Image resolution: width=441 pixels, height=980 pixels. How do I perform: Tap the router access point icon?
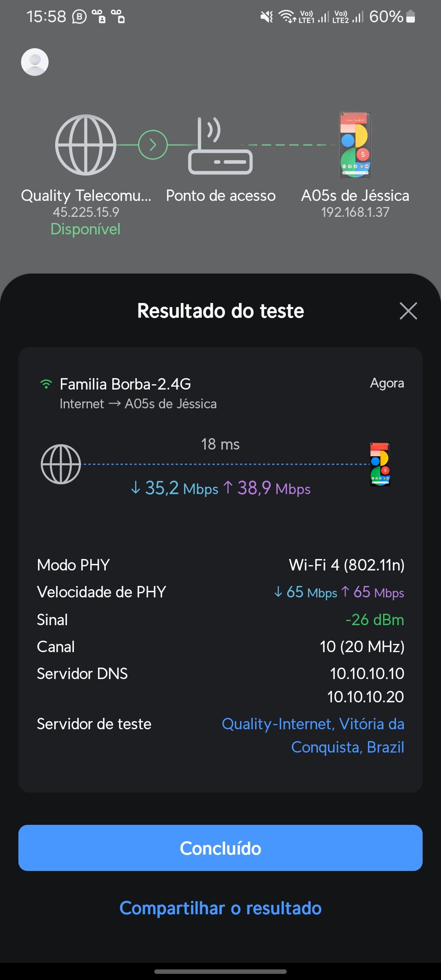click(x=220, y=147)
